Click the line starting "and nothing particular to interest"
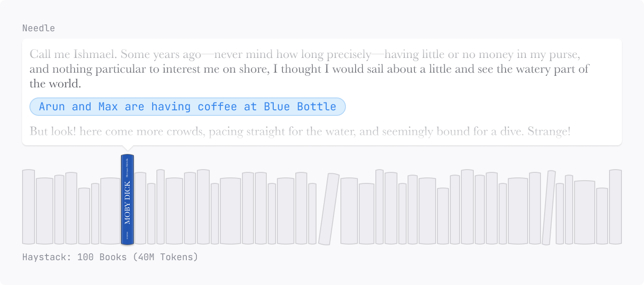Screen dimensions: 644x285 coord(309,69)
